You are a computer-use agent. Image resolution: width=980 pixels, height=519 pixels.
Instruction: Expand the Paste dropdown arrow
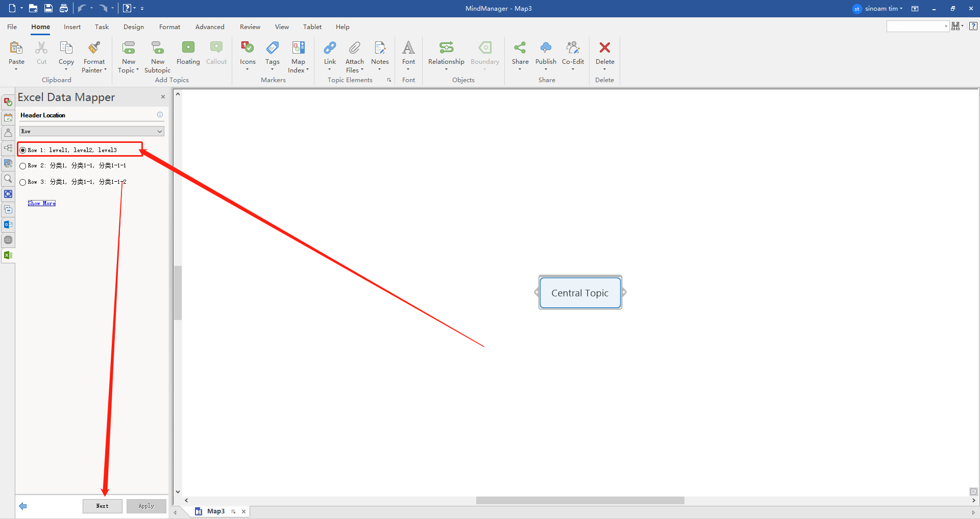coord(16,69)
